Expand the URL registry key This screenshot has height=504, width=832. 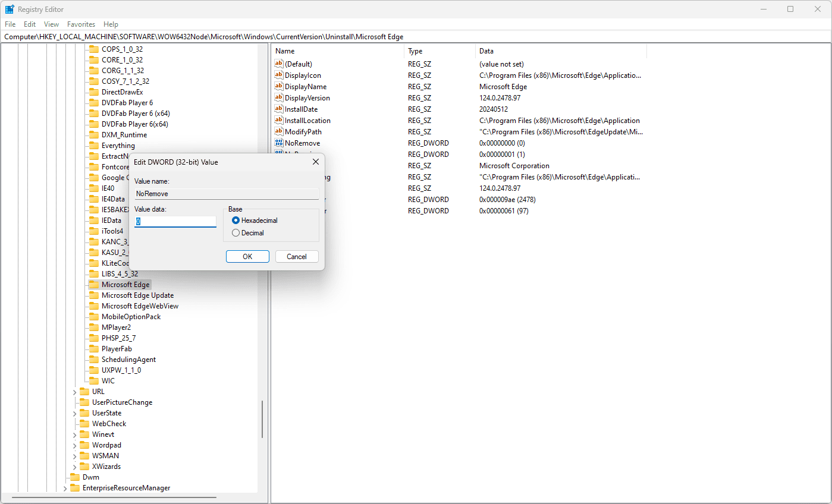(x=75, y=392)
